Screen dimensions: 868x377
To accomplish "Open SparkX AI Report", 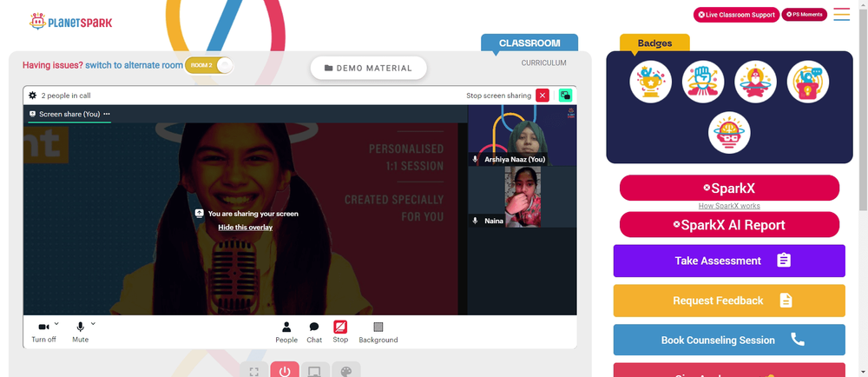I will point(729,225).
